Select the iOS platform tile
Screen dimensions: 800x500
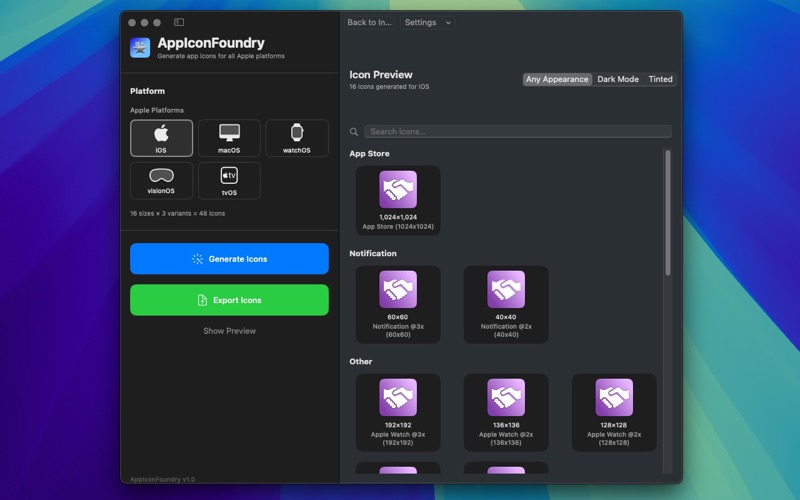pos(161,138)
